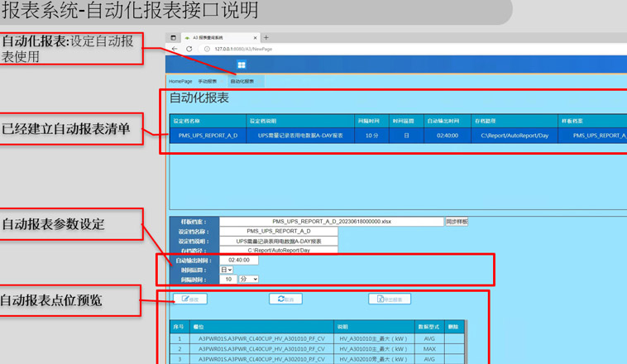Click the browser back arrow
This screenshot has width=627, height=364.
click(x=175, y=49)
